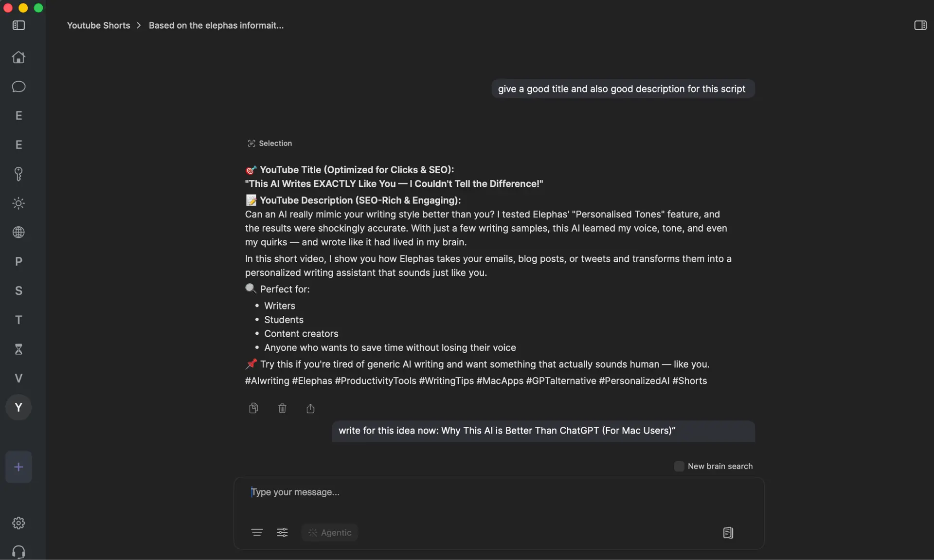Image resolution: width=934 pixels, height=560 pixels.
Task: Toggle the right side panel
Action: coord(920,25)
